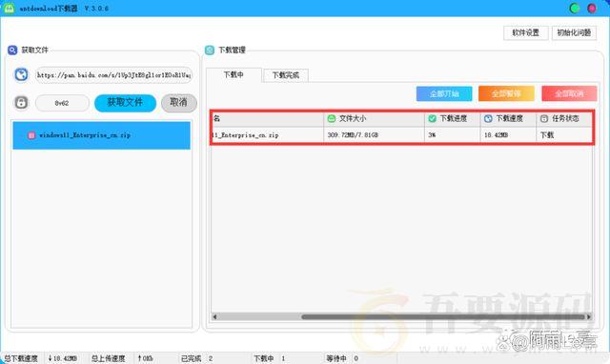The image size is (610, 364).
Task: Click the orange 全部暂停 pause all button
Action: (506, 93)
